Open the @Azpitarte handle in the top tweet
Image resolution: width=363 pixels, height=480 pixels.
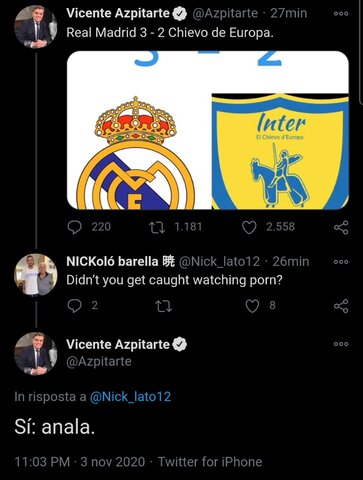[225, 13]
